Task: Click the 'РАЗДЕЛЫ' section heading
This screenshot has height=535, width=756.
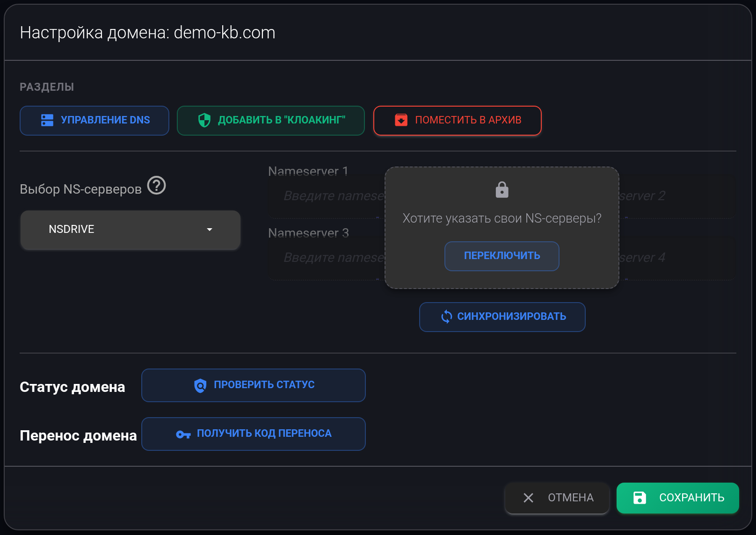Action: click(x=47, y=87)
